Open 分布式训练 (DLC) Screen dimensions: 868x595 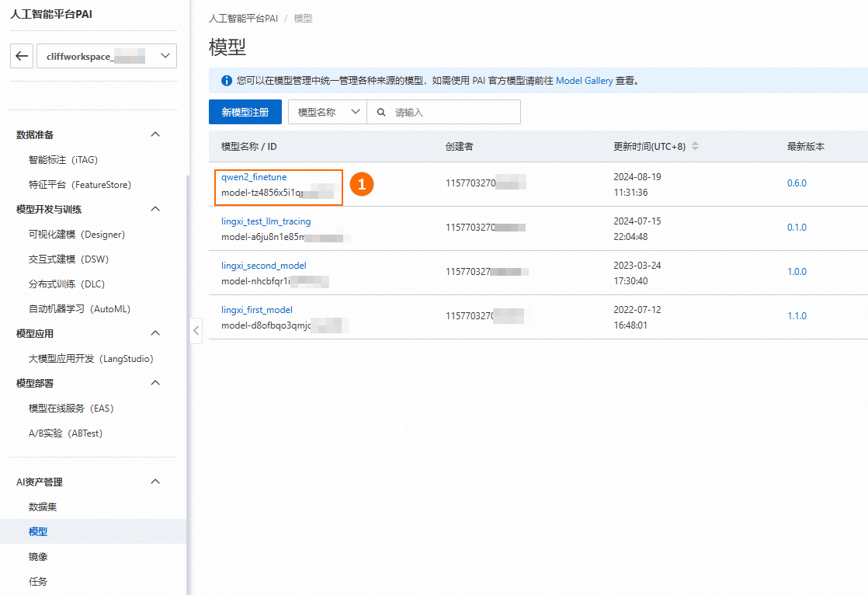(67, 284)
